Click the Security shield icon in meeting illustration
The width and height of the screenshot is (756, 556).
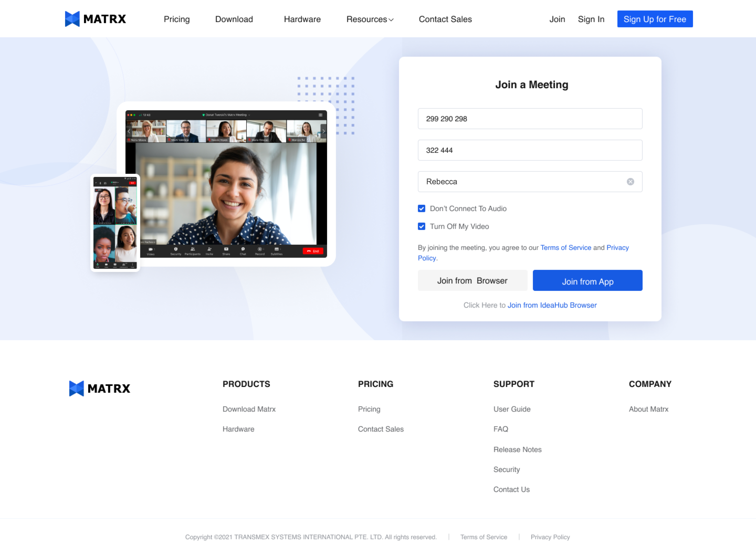[176, 249]
